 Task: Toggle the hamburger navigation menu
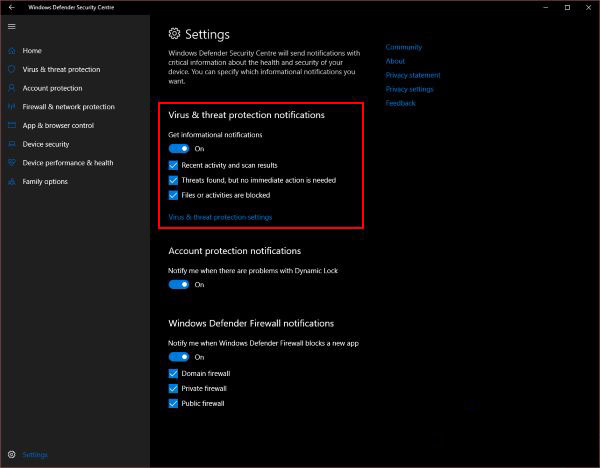(11, 26)
